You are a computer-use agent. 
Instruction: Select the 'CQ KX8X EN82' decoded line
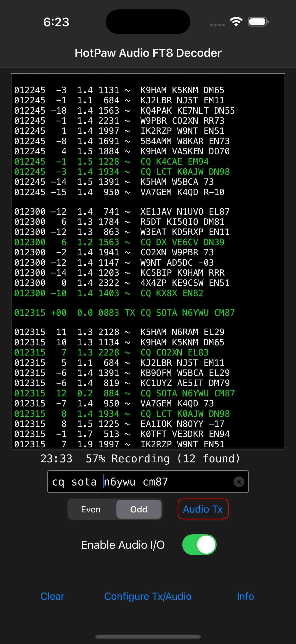[109, 293]
